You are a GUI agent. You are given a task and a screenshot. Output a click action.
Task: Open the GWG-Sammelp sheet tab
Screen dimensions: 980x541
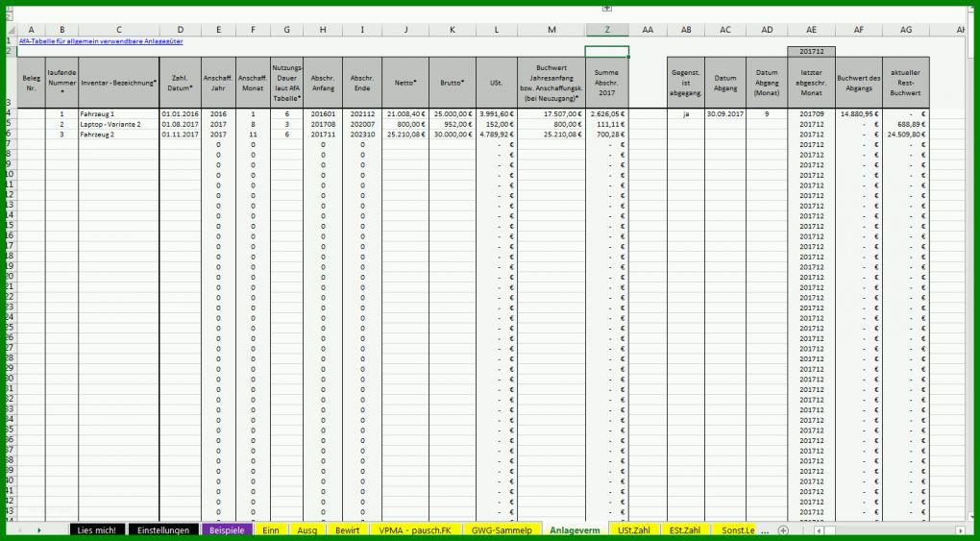coord(502,530)
